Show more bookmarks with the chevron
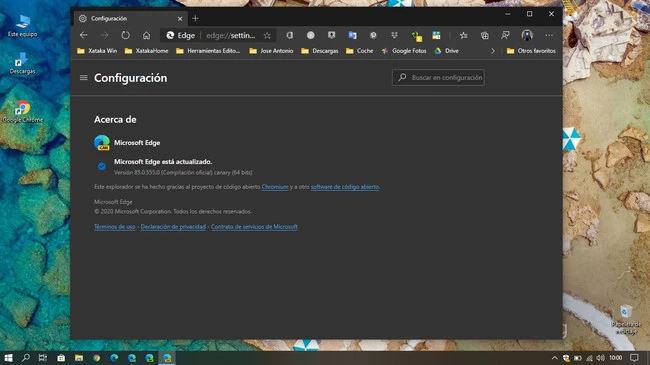The image size is (650, 365). pyautogui.click(x=493, y=51)
